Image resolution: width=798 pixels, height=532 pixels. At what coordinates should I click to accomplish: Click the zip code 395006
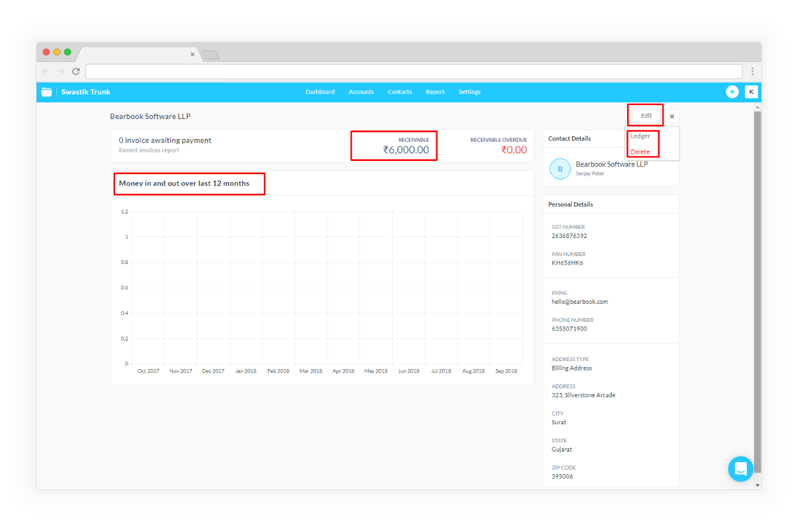[562, 477]
